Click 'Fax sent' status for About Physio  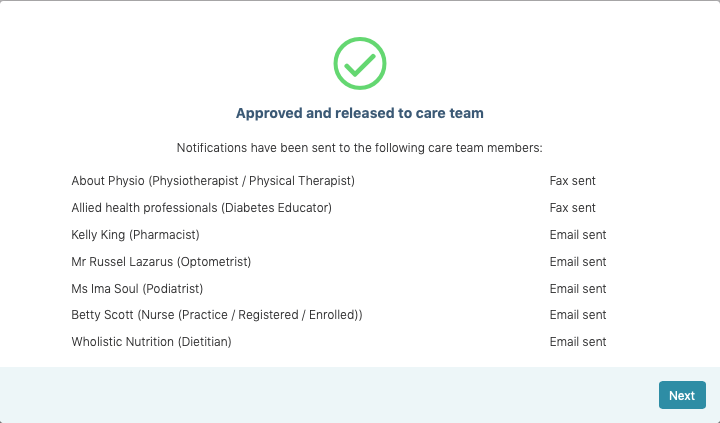click(x=573, y=181)
